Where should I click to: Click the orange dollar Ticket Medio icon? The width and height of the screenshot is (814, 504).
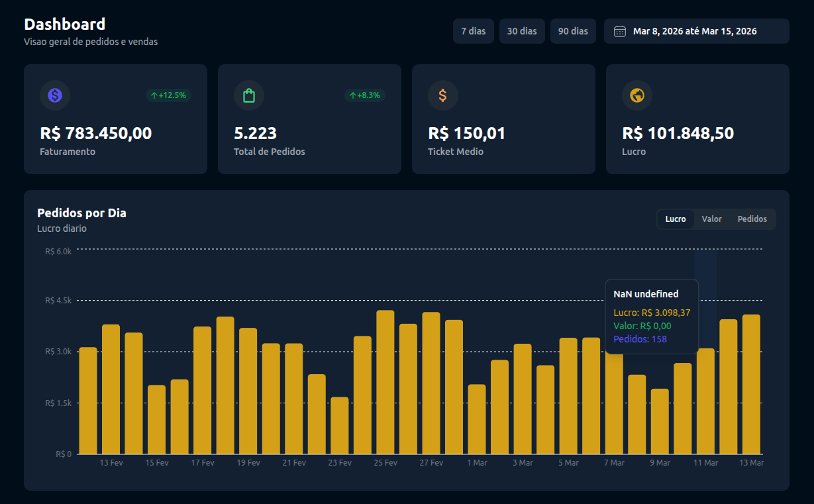[442, 95]
